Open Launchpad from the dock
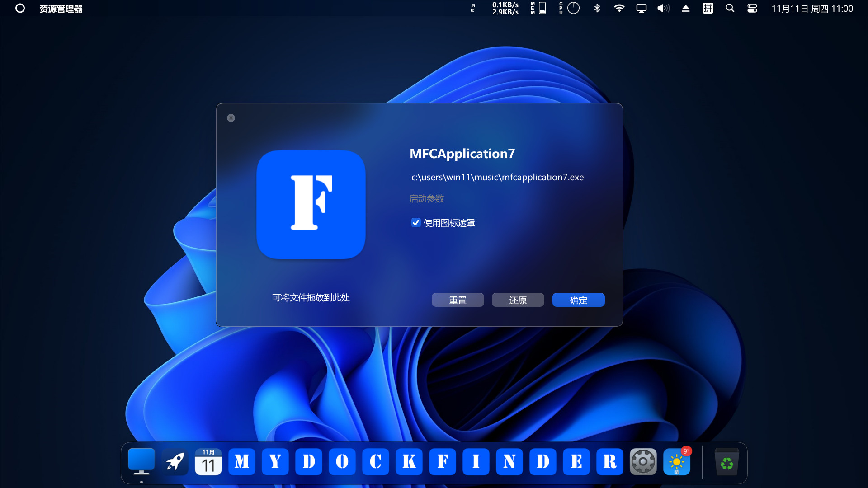Screen dimensions: 868x488 click(x=175, y=461)
